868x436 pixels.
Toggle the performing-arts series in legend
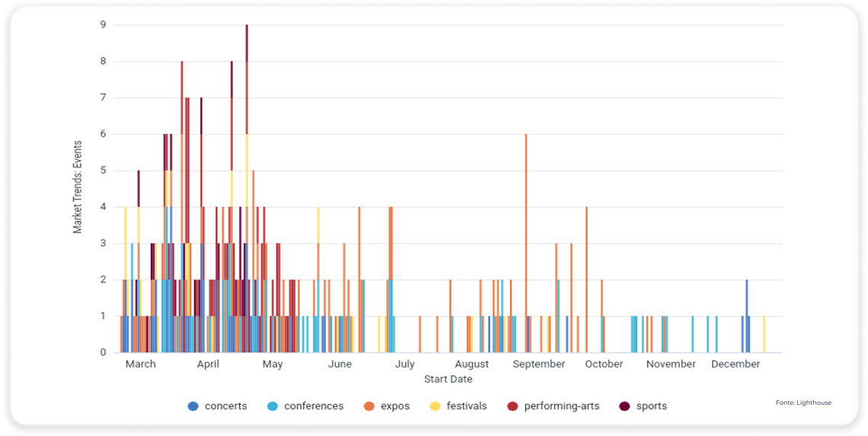[x=554, y=406]
